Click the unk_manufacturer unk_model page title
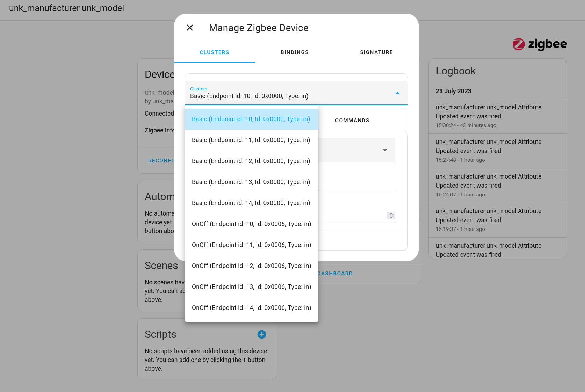This screenshot has width=585, height=392. point(66,8)
